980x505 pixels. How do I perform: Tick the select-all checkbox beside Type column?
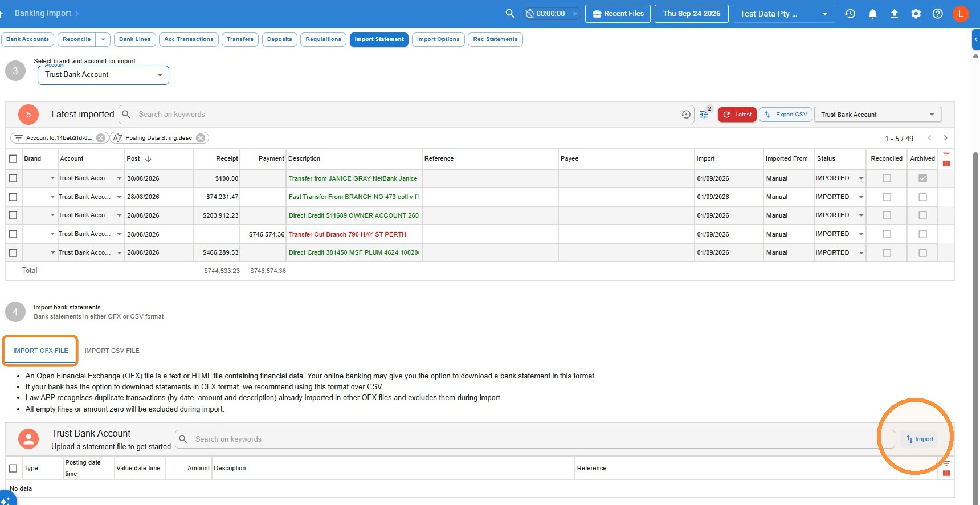click(x=13, y=469)
